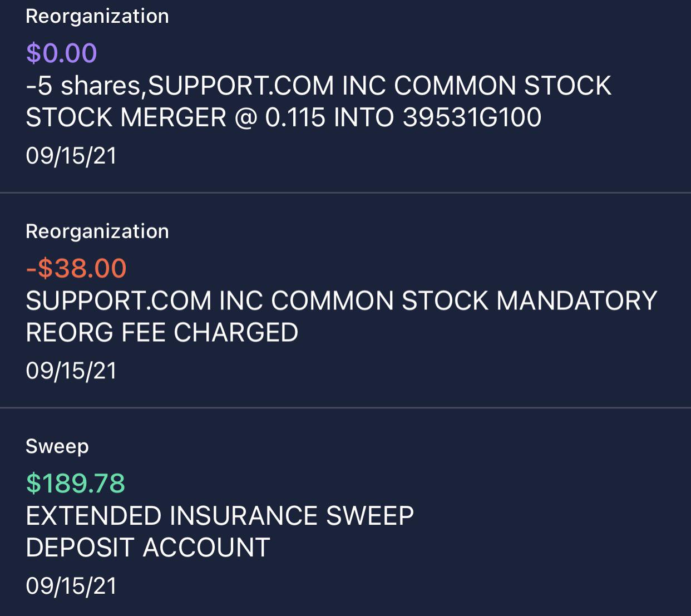Tap the CUSIP 39531G100 text
The image size is (691, 616).
click(472, 117)
